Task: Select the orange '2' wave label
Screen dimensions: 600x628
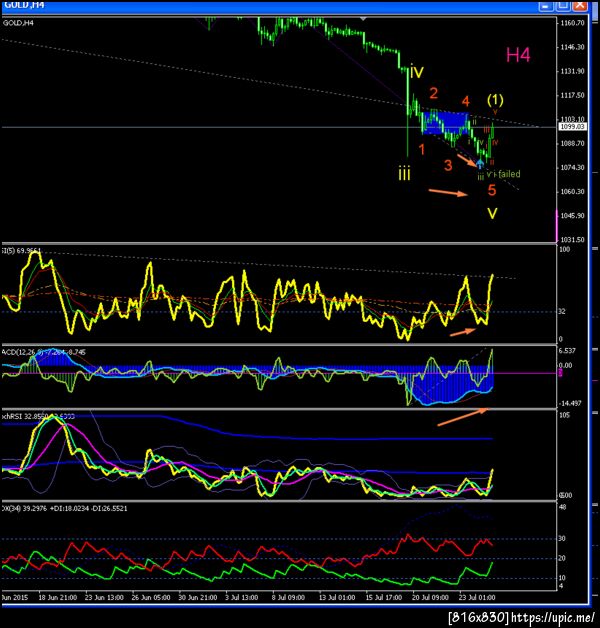Action: (433, 93)
